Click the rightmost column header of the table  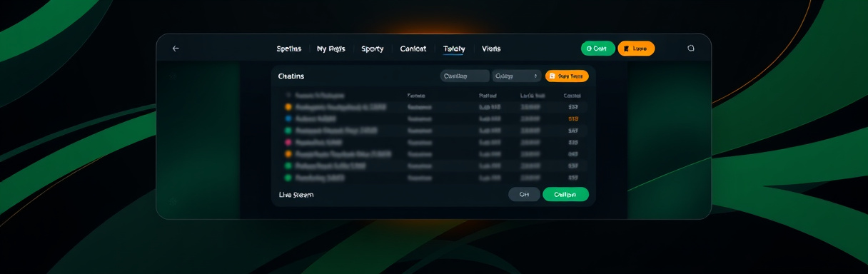tap(572, 95)
